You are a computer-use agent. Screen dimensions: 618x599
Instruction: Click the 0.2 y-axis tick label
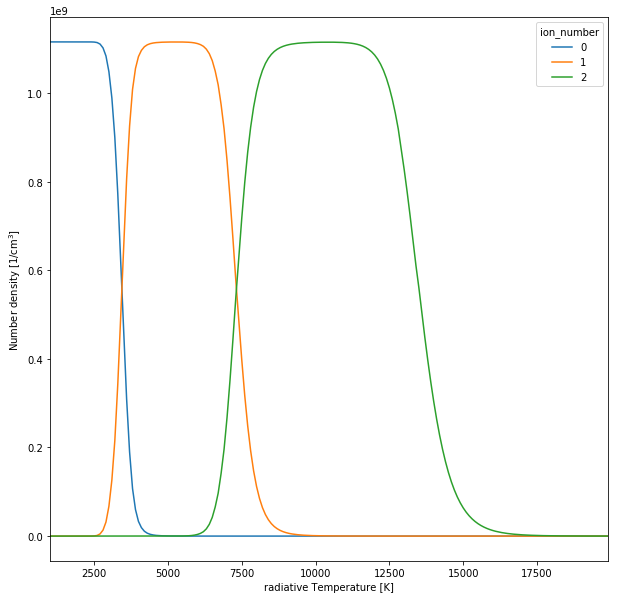(x=33, y=448)
